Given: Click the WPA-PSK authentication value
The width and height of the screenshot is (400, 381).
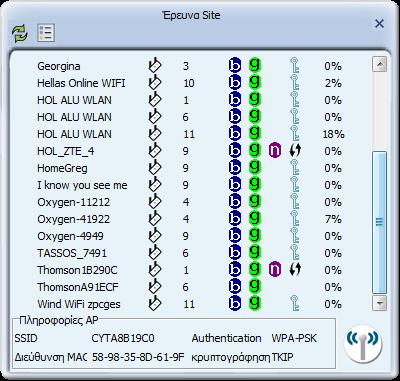Looking at the screenshot, I should coord(294,338).
